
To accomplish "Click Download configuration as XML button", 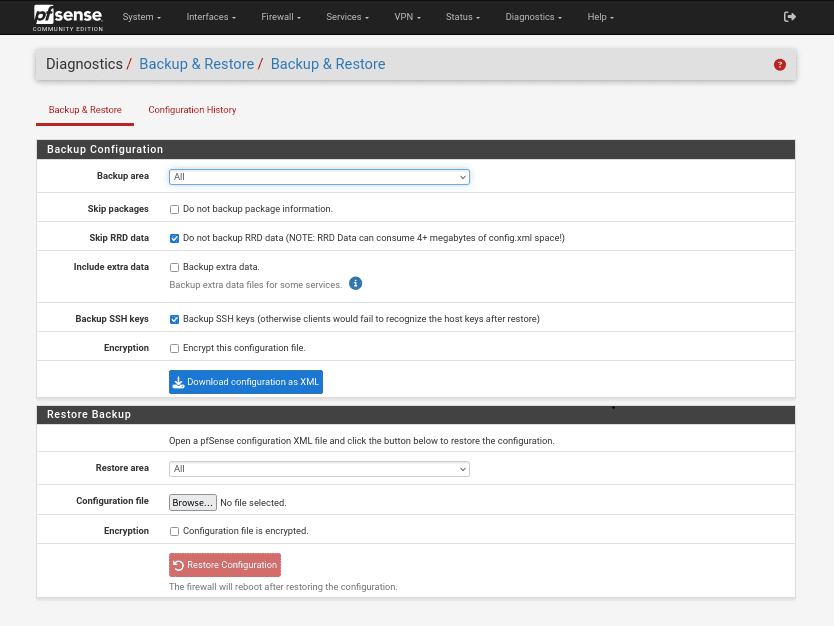I will [246, 382].
